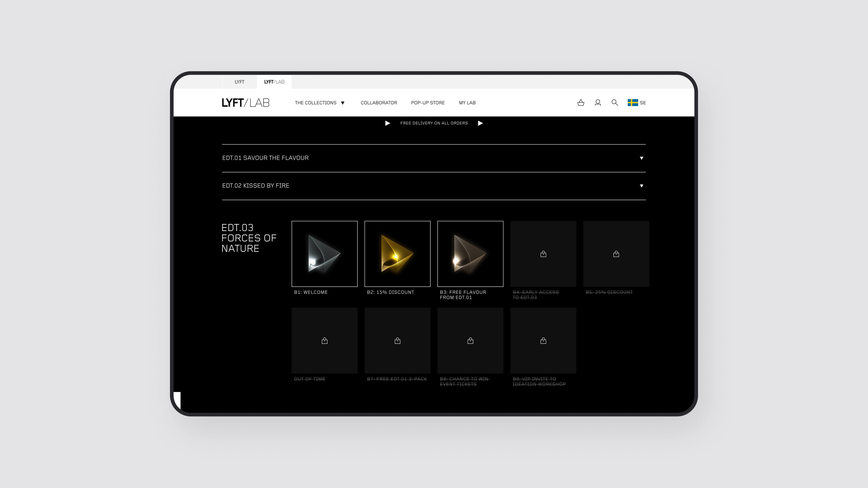
Task: Click the locked B5 25% discount tile
Action: click(x=616, y=254)
